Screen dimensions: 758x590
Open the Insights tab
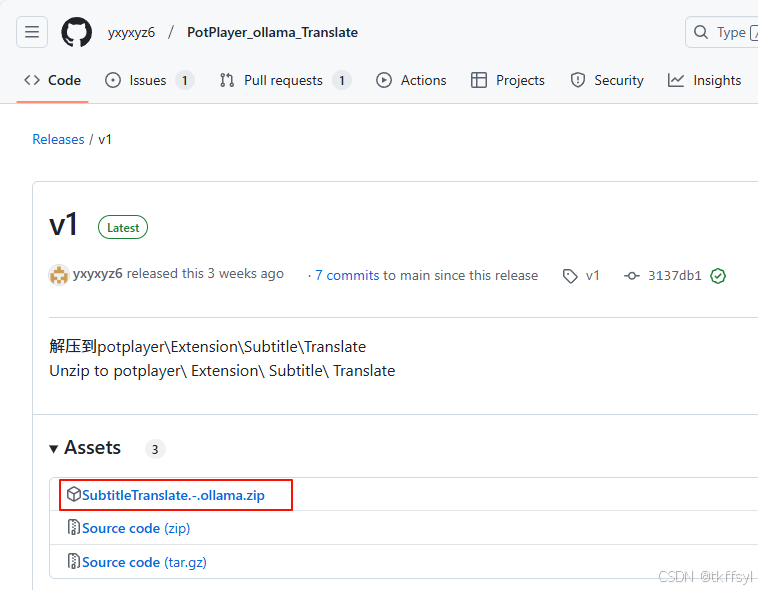[704, 80]
